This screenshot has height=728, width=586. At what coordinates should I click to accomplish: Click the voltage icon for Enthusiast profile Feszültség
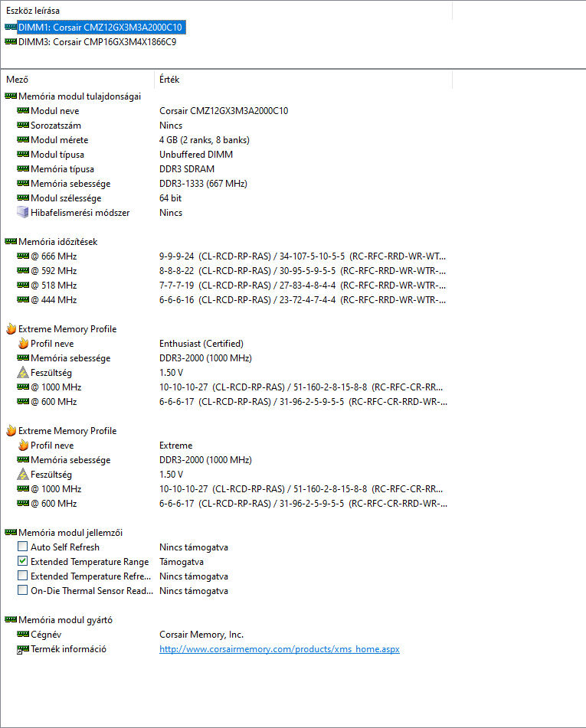[x=23, y=372]
